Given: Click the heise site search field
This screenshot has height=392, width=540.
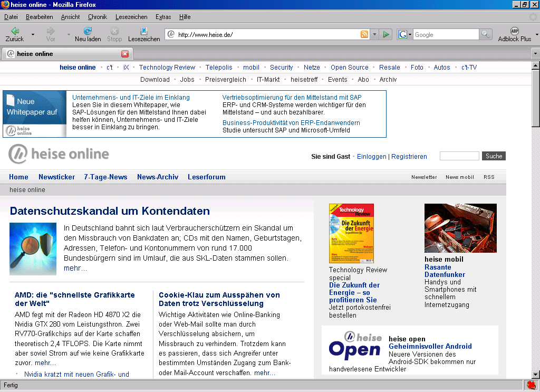Looking at the screenshot, I should 459,156.
